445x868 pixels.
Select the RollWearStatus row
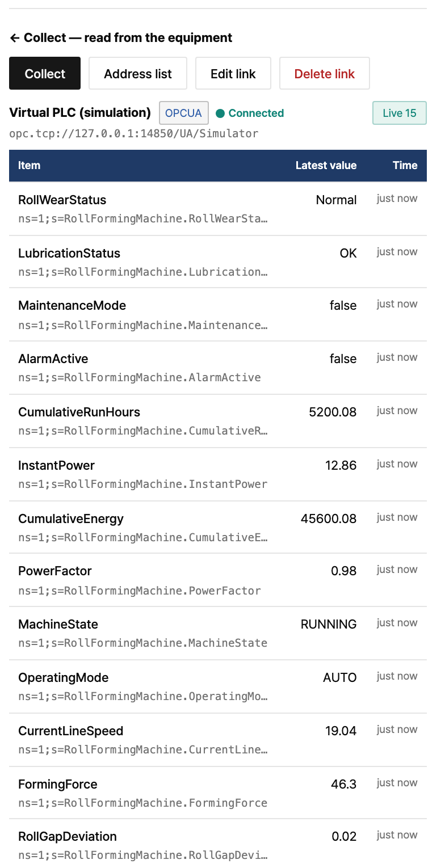coord(218,209)
